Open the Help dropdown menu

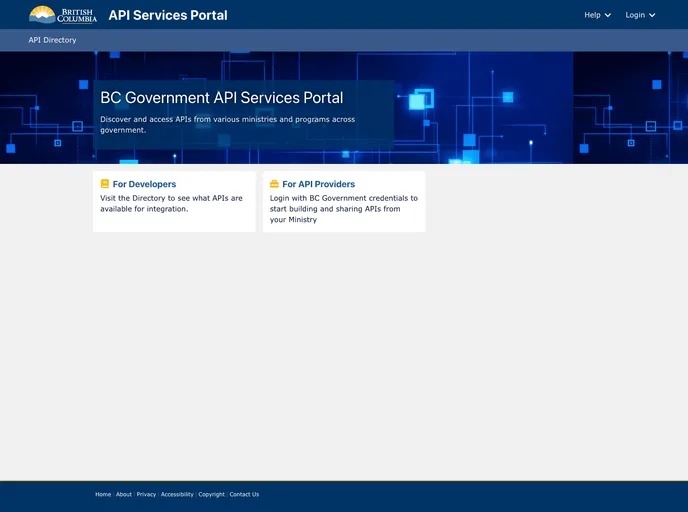tap(597, 15)
